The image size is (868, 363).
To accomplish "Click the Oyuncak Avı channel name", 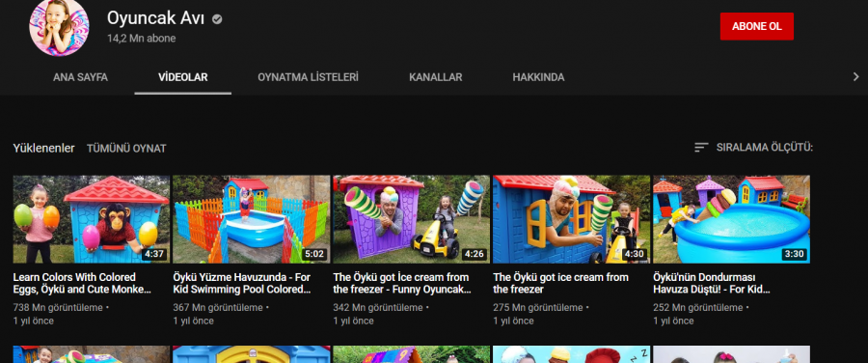I will [x=155, y=18].
